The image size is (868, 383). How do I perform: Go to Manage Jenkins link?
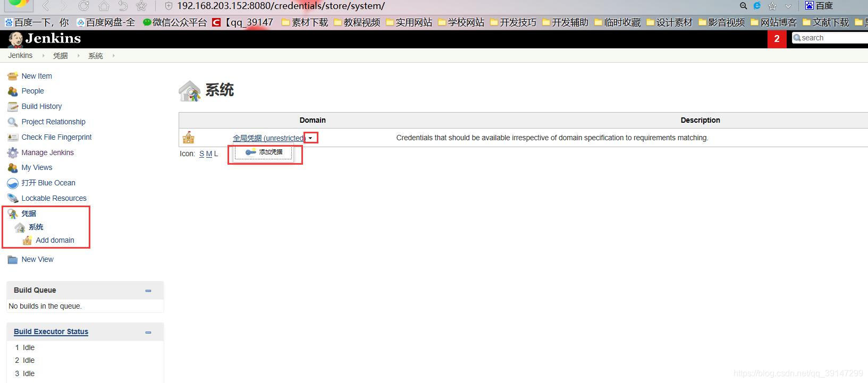[47, 152]
